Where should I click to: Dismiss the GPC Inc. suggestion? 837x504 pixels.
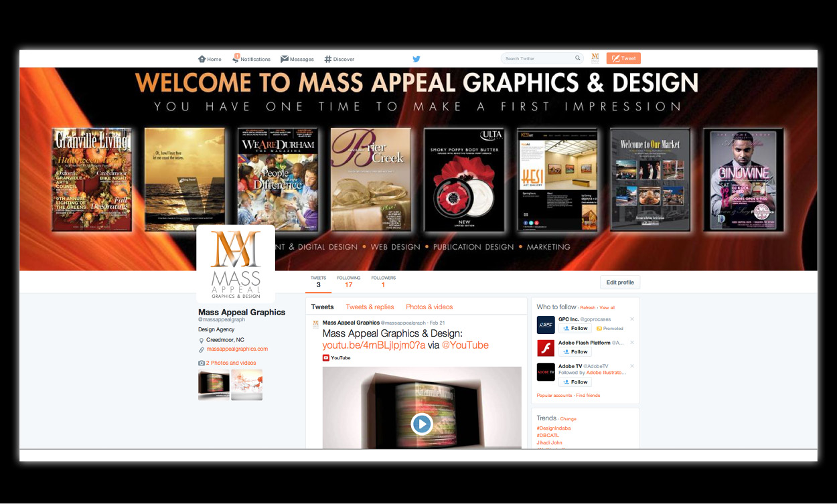[x=632, y=319]
